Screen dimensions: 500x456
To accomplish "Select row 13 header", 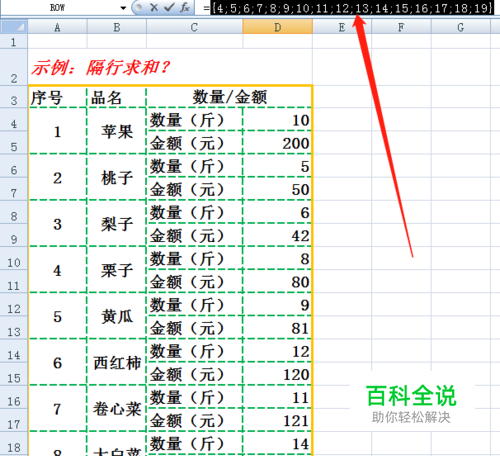I will [14, 328].
